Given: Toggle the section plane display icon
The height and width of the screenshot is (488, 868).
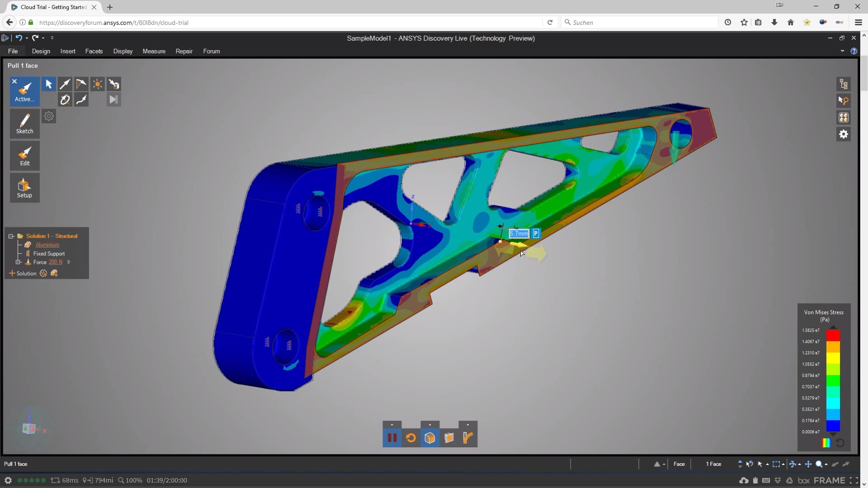Looking at the screenshot, I should (x=449, y=438).
